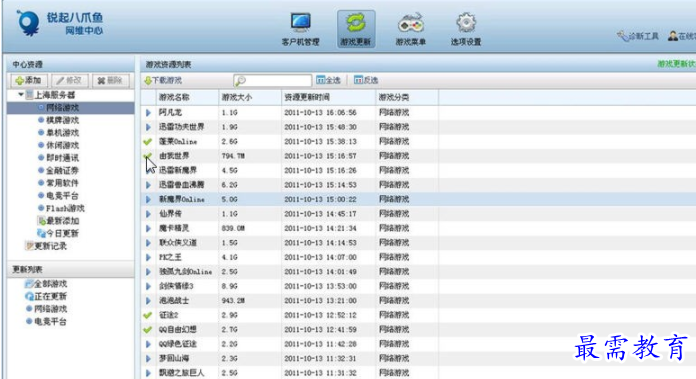Select 棋牌游戏 in the resource tree
The height and width of the screenshot is (379, 696).
pos(63,120)
